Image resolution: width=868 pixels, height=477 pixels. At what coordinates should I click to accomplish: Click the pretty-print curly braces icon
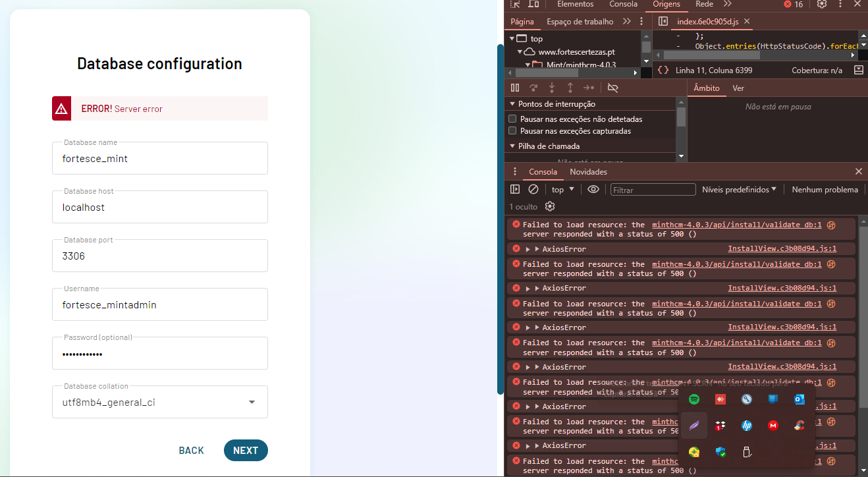click(x=663, y=70)
